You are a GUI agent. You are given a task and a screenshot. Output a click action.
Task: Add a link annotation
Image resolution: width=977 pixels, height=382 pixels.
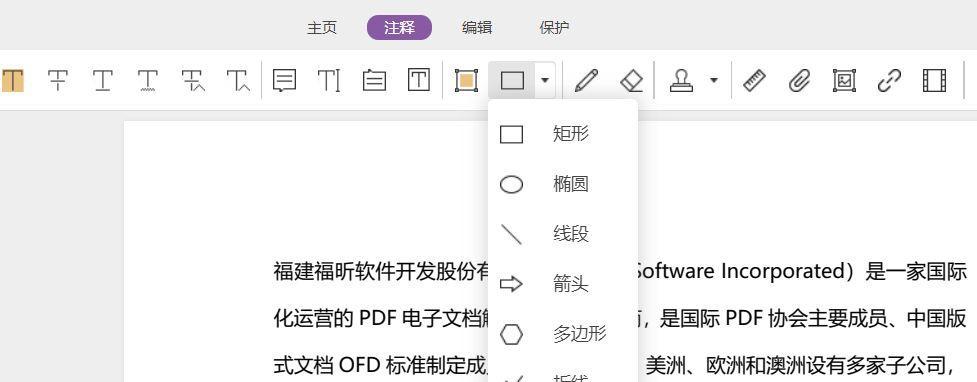tap(889, 80)
